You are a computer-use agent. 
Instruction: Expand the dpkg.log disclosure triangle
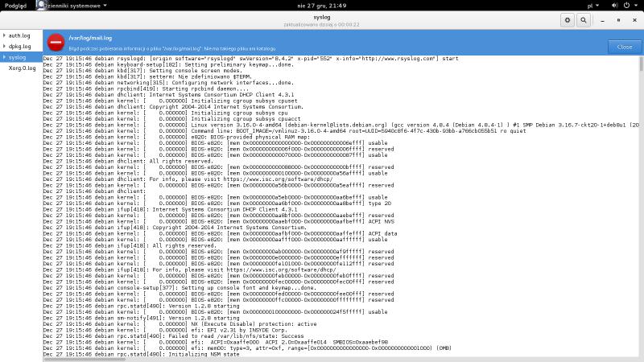pos(3,47)
